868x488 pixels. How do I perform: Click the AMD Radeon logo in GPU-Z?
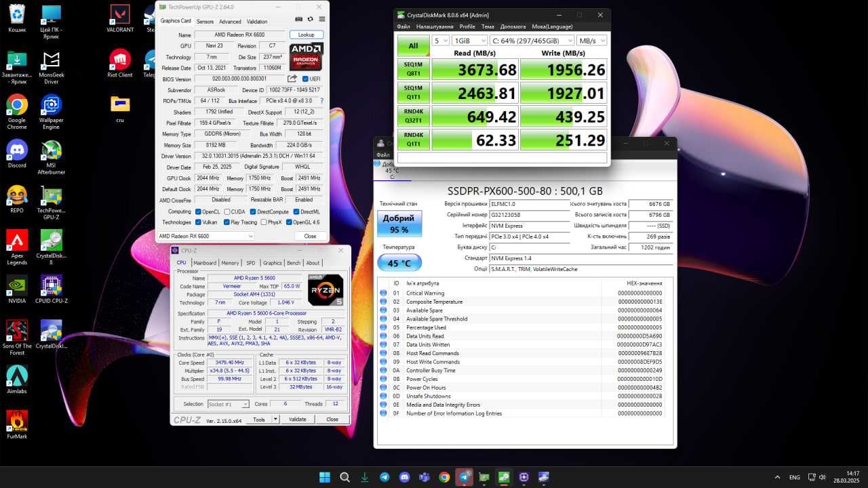[x=307, y=57]
